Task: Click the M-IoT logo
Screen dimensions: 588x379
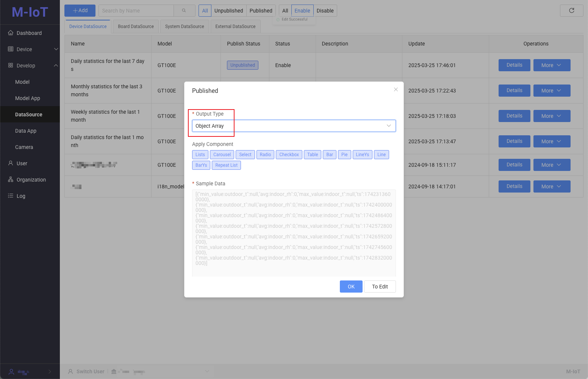Action: tap(30, 12)
